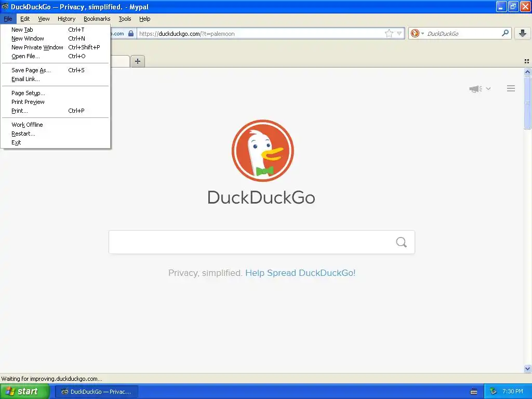This screenshot has height=399, width=532.
Task: Click the tray icon beside the clock
Action: pos(494,392)
